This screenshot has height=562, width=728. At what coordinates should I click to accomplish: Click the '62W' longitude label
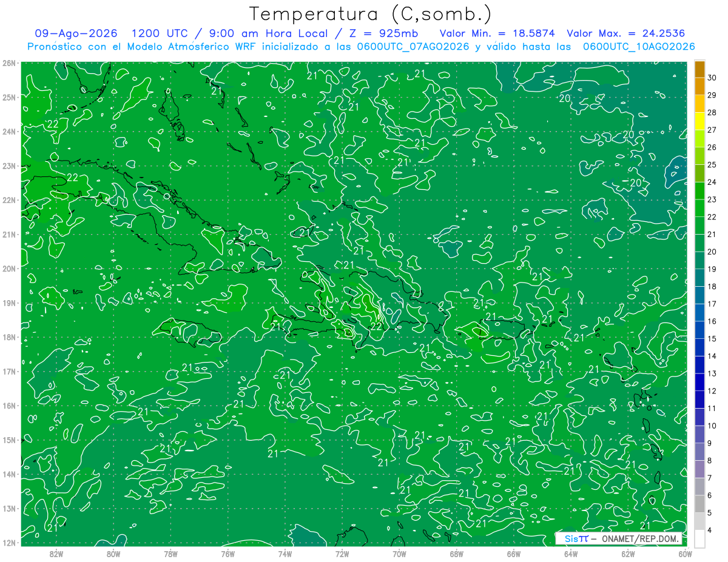click(628, 554)
